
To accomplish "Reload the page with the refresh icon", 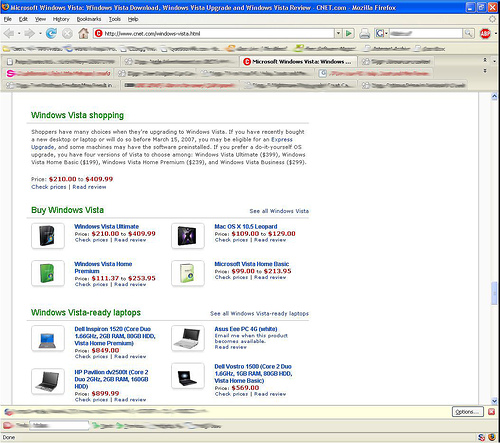I will point(51,33).
